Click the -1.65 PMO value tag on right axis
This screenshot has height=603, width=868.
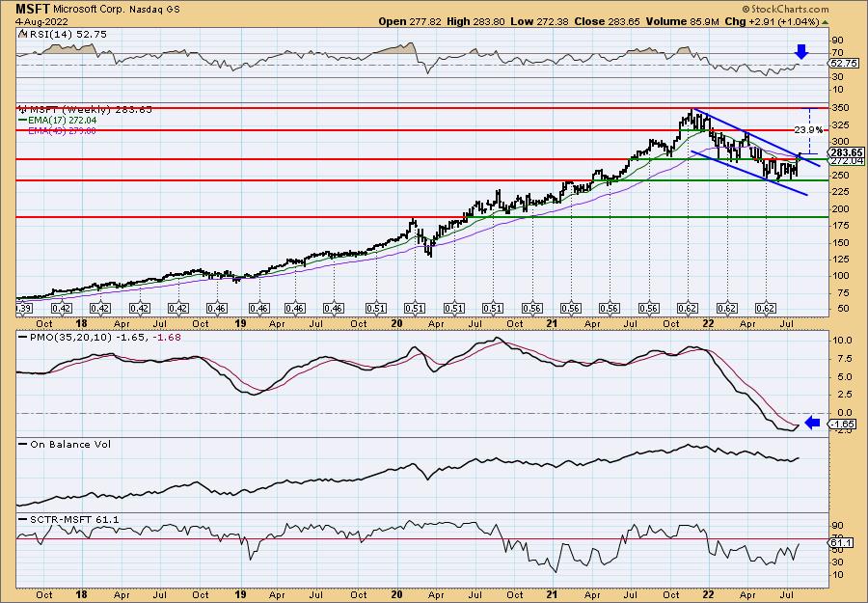point(843,425)
